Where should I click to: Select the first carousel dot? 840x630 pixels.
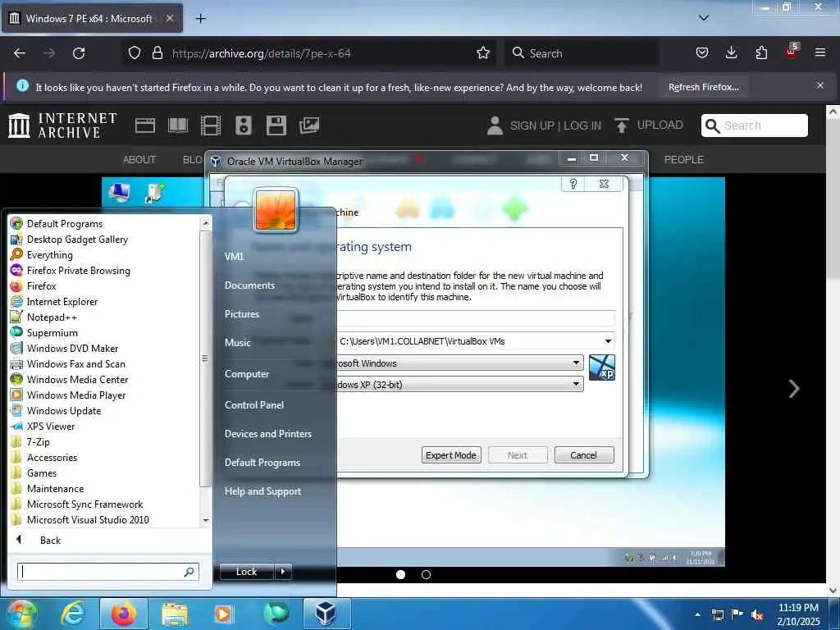[400, 574]
